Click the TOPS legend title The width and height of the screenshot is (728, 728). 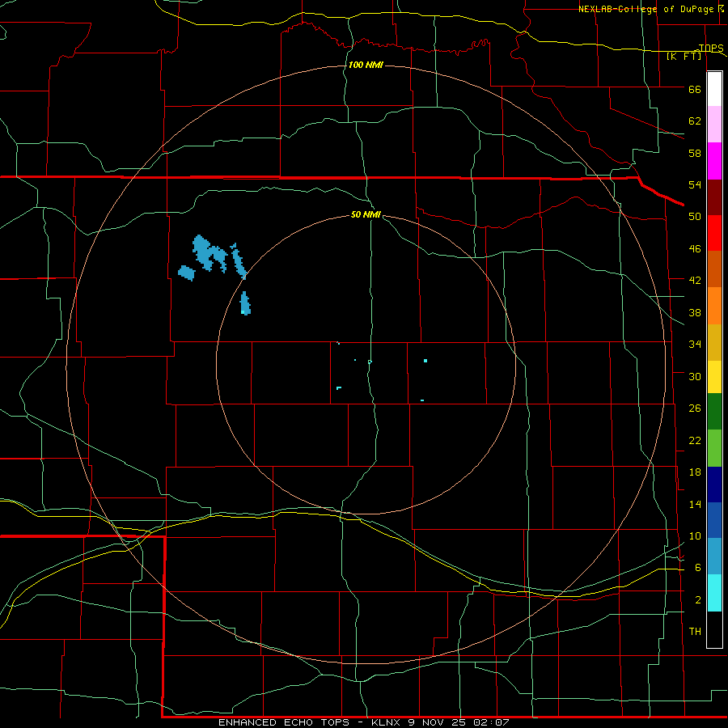[711, 48]
